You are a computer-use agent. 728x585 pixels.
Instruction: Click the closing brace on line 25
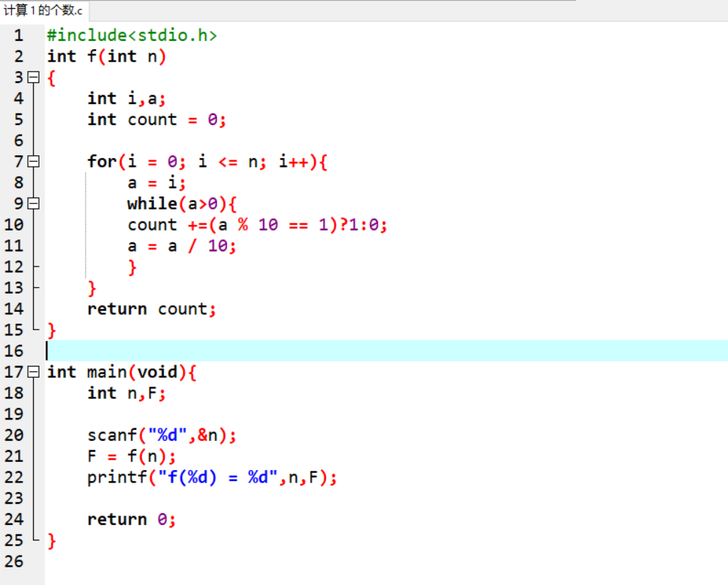51,541
